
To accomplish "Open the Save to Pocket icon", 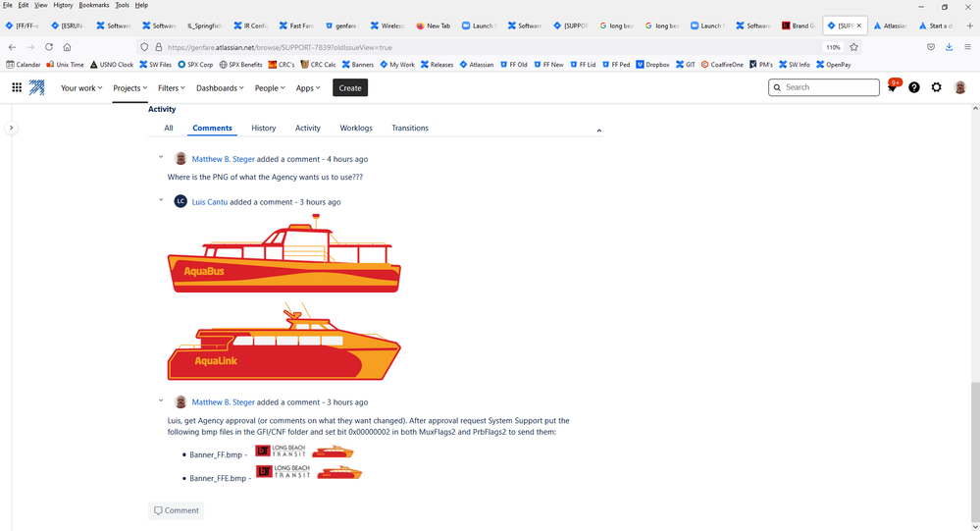I will [x=931, y=47].
